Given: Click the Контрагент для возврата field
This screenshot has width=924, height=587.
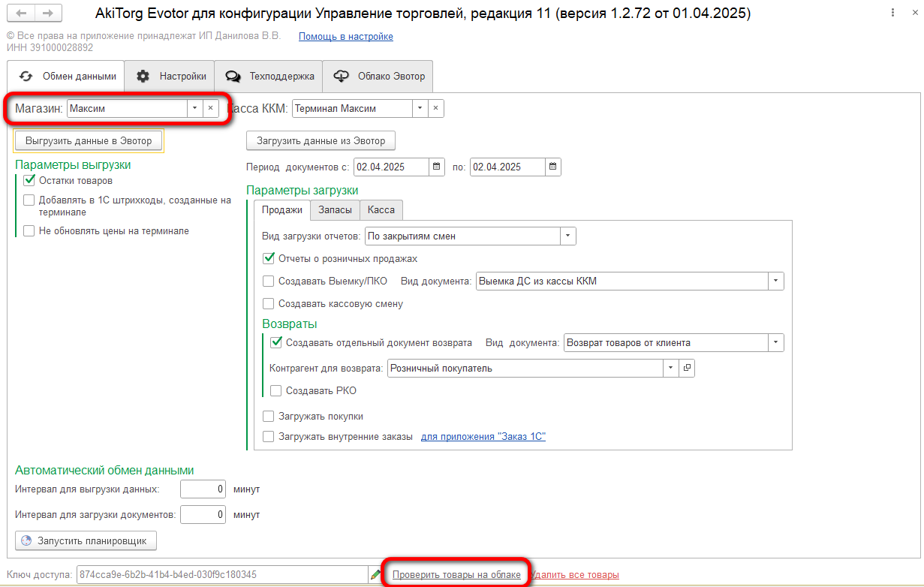Looking at the screenshot, I should (x=525, y=369).
